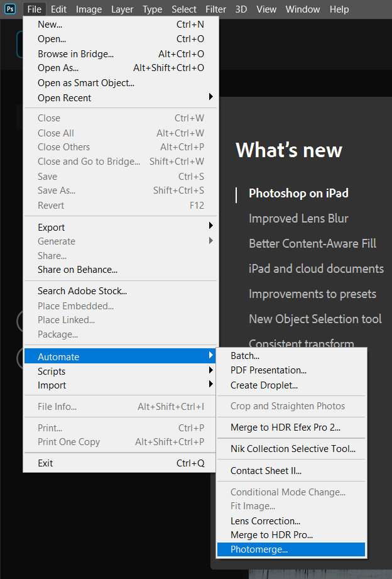Open the Edit menu

pos(58,9)
